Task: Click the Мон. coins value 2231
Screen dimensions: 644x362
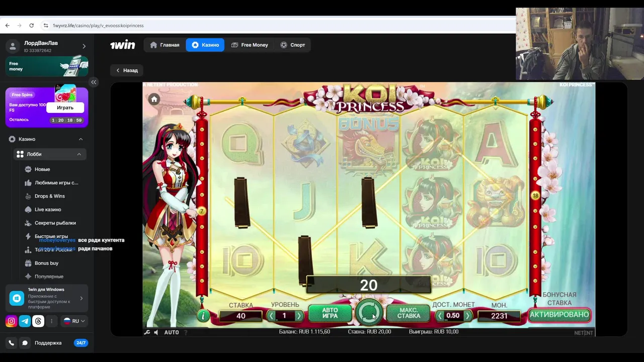Action: pyautogui.click(x=499, y=316)
